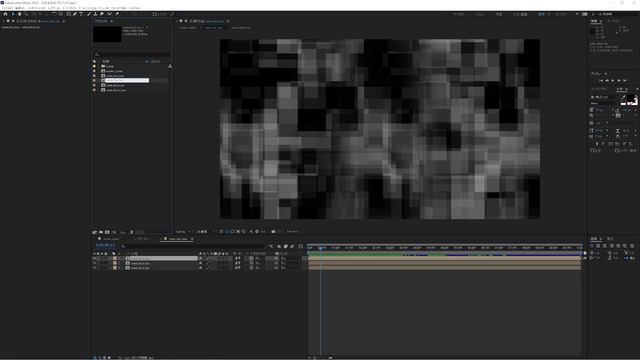This screenshot has width=640, height=360.
Task: Create a new composition from Project panel
Action: [x=107, y=232]
